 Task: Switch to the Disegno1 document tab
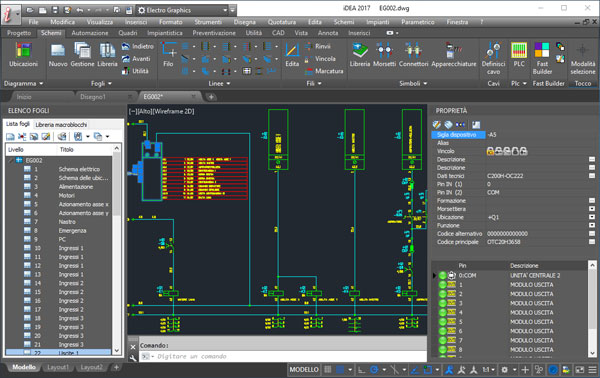tap(93, 97)
